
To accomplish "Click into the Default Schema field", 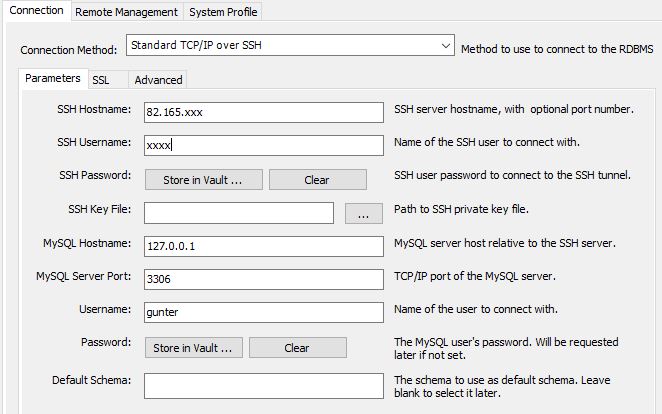I will (264, 386).
